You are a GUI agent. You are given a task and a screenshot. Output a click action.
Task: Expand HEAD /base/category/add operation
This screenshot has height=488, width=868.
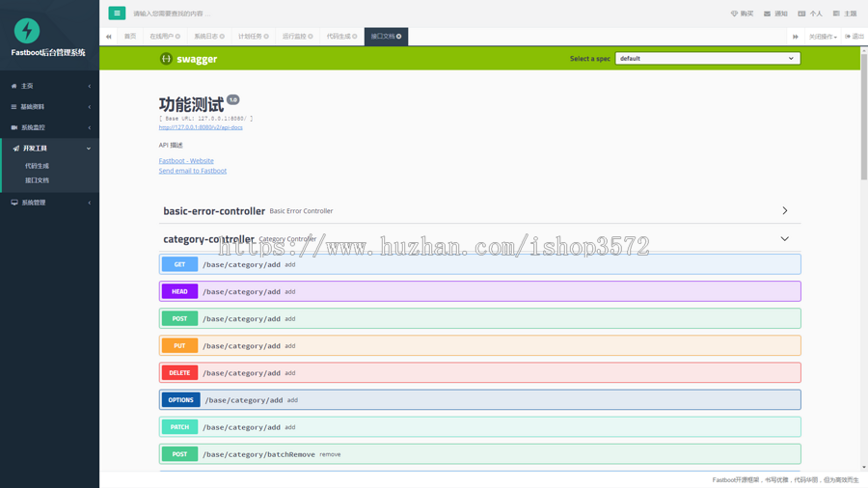pos(480,291)
